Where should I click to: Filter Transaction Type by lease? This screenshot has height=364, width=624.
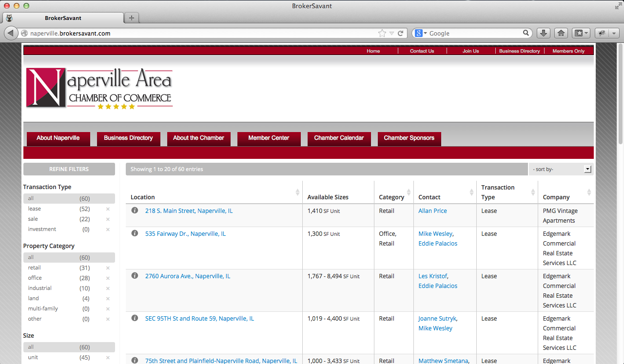click(34, 209)
